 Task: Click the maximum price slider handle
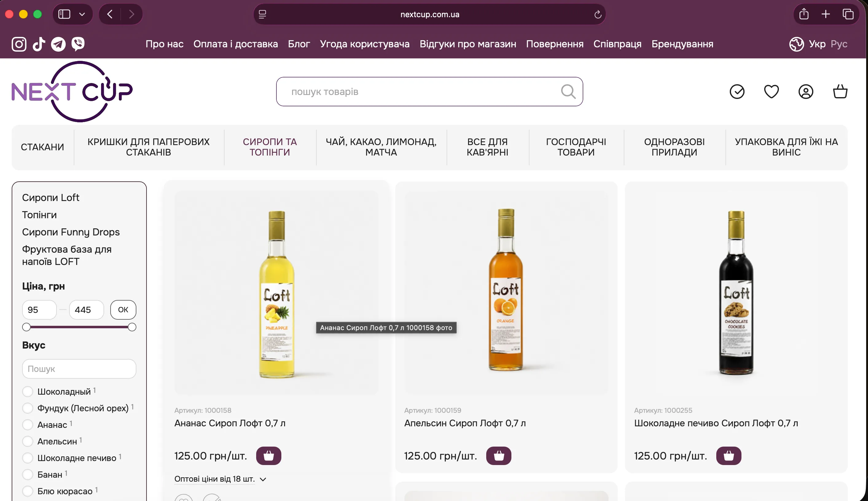[132, 327]
